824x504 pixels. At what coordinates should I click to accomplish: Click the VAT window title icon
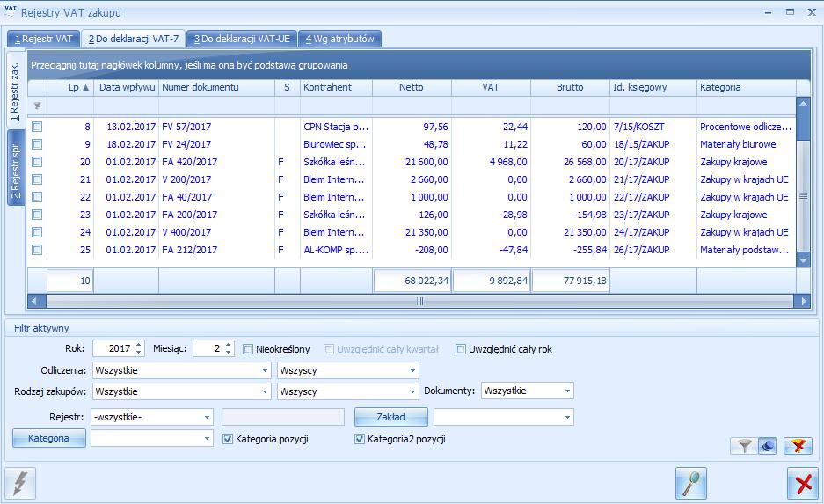[10, 11]
